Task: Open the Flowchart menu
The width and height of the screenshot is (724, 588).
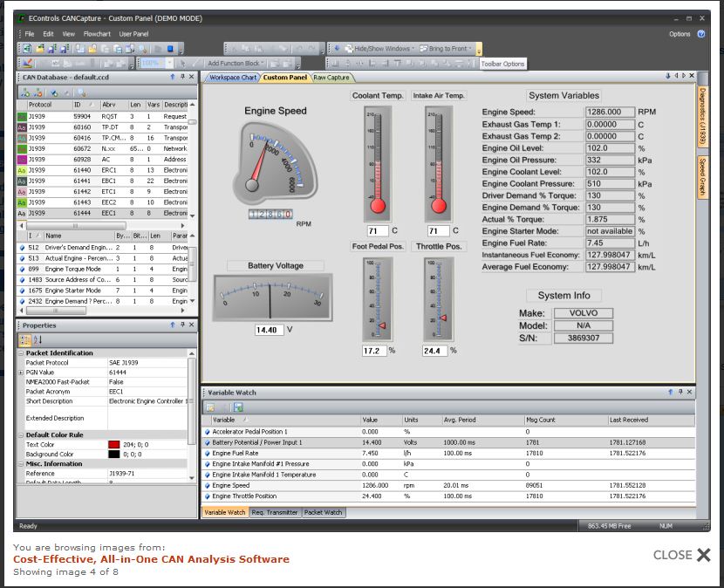Action: (98, 34)
